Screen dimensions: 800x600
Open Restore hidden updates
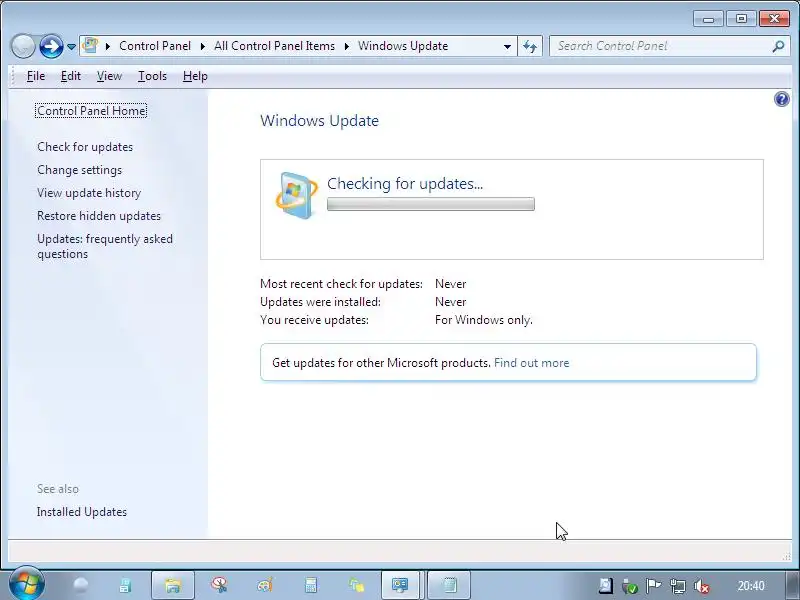point(99,216)
